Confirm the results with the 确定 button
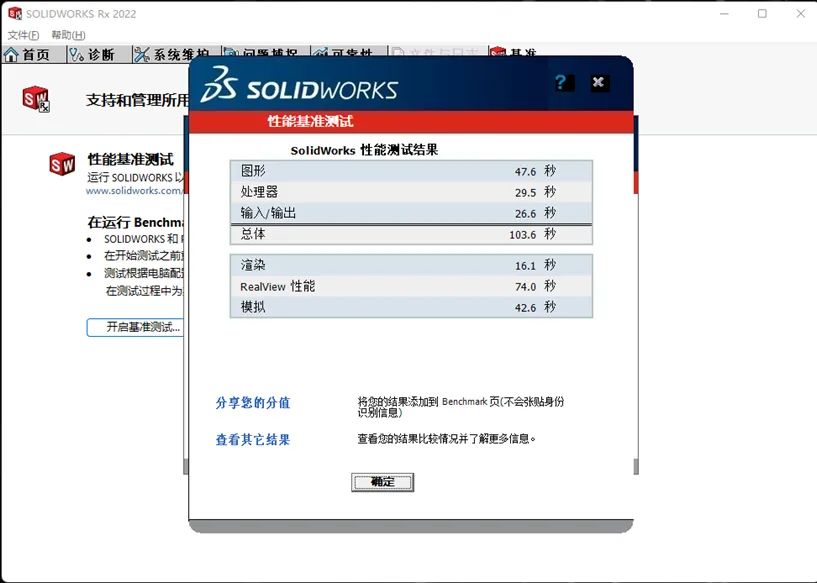817x583 pixels. point(382,482)
